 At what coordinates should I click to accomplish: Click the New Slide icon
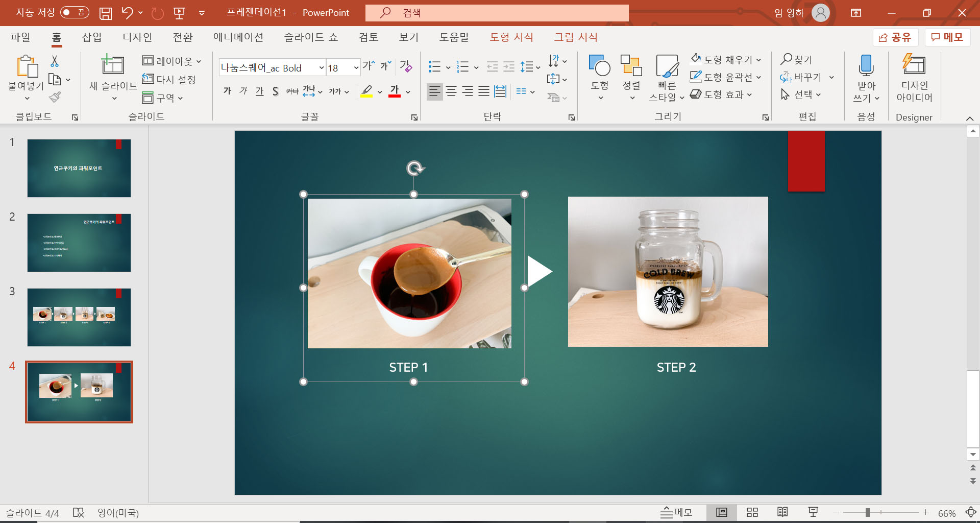coord(112,65)
